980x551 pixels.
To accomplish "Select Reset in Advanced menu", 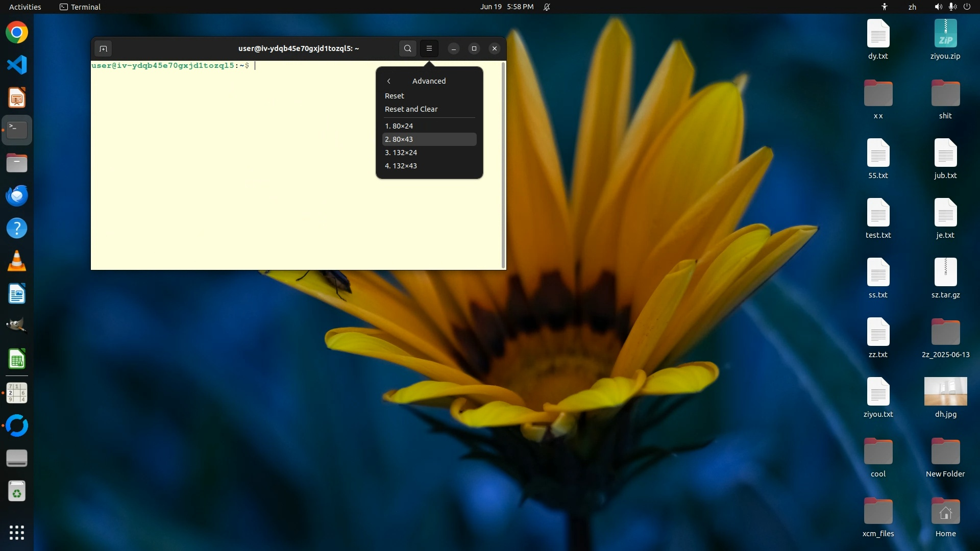I will coord(395,96).
